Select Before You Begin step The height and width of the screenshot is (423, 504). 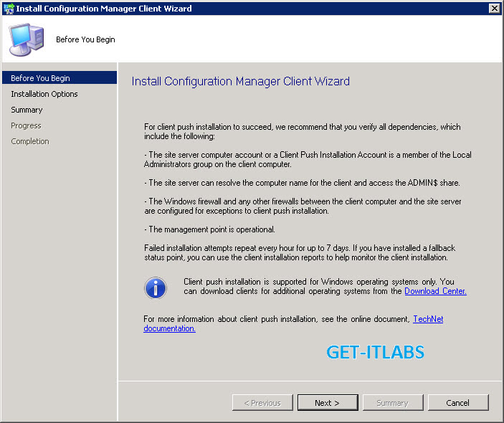tap(60, 77)
